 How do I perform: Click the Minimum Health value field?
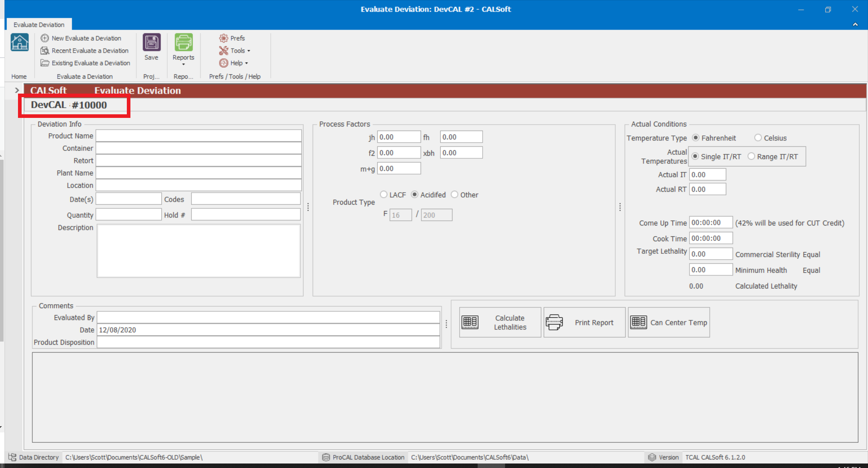tap(711, 270)
